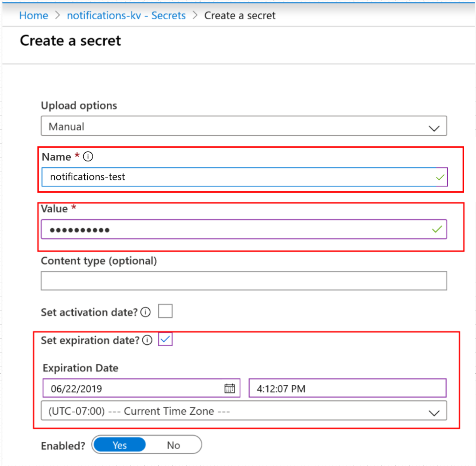The height and width of the screenshot is (466, 476).
Task: Open the activation date info tooltip
Action: [x=145, y=312]
